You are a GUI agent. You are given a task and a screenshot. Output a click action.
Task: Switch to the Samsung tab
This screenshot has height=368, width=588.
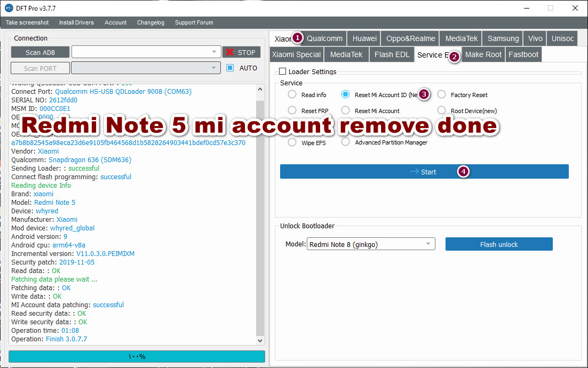[503, 38]
